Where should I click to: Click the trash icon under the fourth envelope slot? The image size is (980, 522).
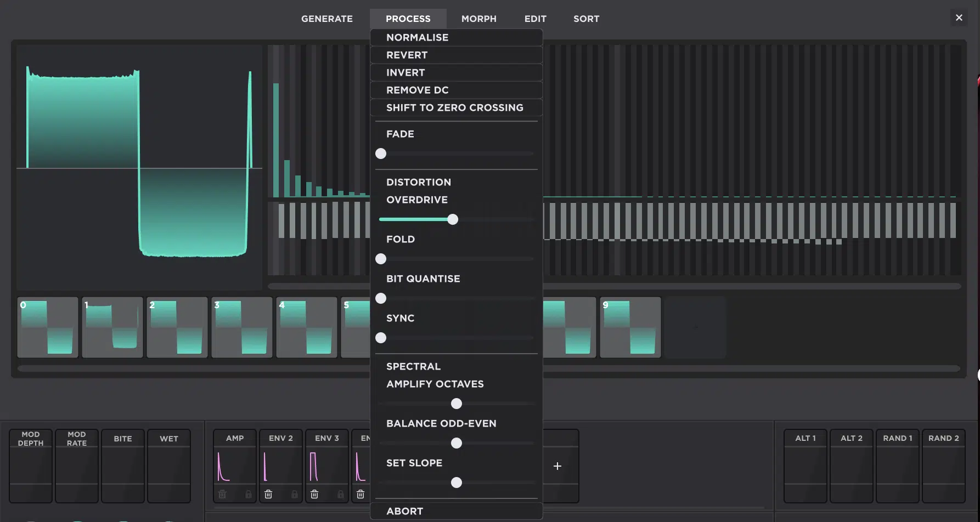361,494
